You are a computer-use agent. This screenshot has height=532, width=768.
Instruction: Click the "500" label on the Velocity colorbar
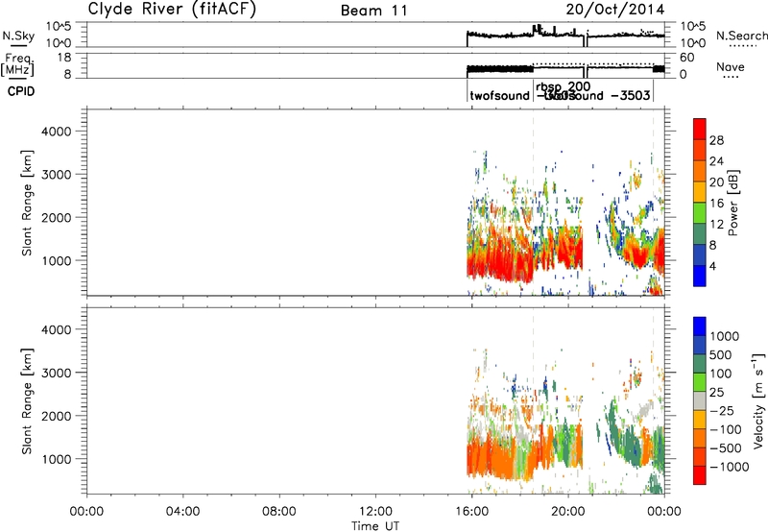pyautogui.click(x=721, y=354)
